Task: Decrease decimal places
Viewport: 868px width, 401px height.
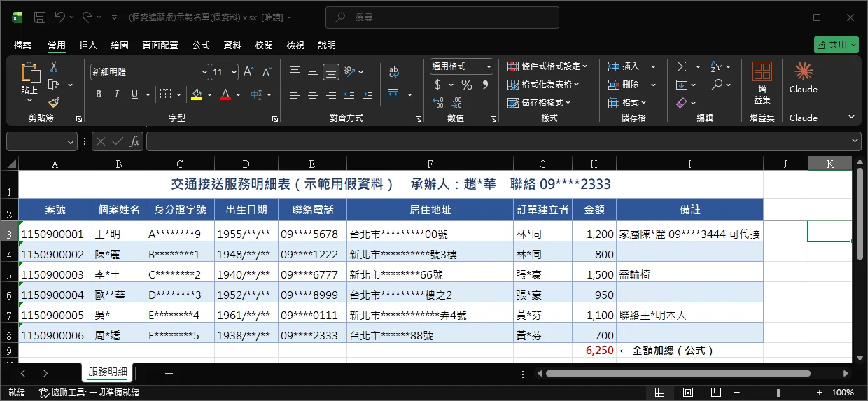Action: click(x=456, y=102)
